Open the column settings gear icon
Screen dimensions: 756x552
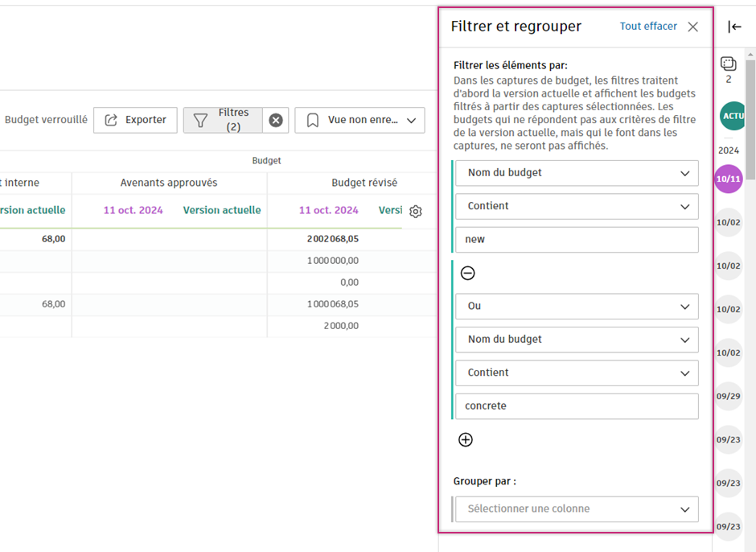(x=415, y=211)
